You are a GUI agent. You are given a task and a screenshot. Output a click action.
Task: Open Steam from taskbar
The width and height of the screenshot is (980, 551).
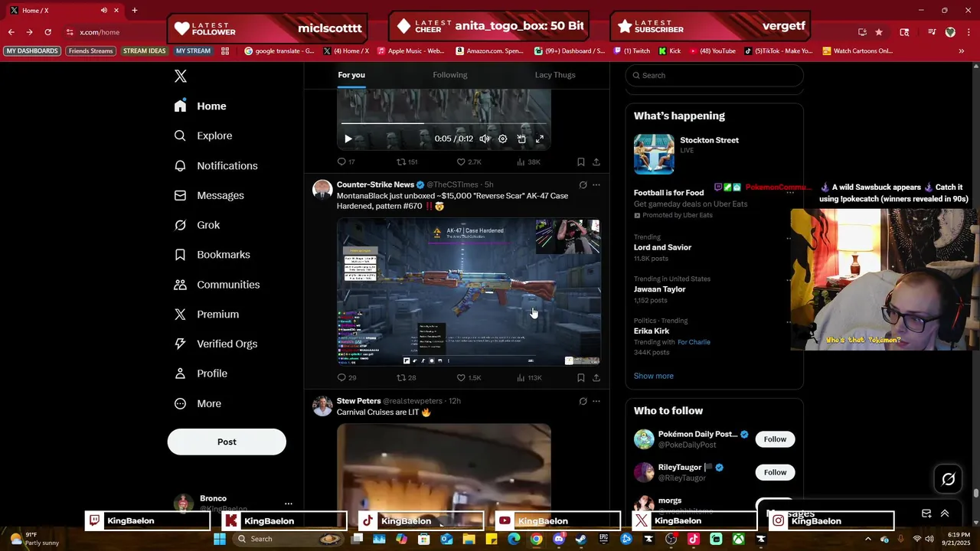tap(581, 539)
